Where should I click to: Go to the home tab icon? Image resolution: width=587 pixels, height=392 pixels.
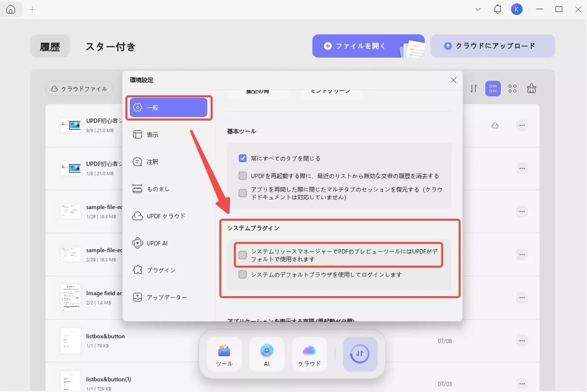pos(11,9)
